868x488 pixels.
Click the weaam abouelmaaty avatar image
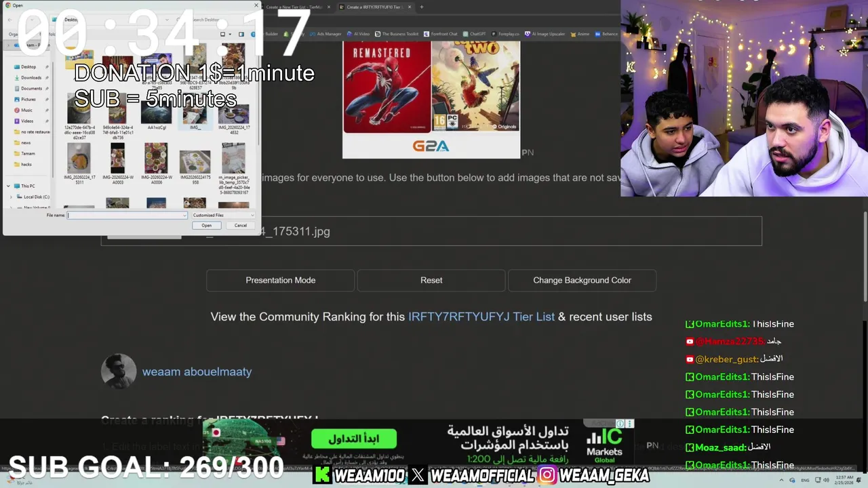click(119, 371)
